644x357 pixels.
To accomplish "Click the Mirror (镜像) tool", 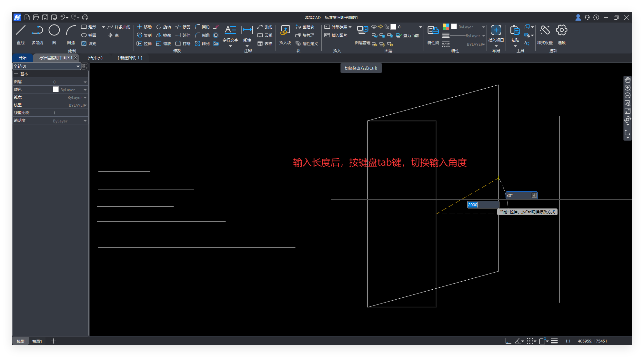I will coord(163,35).
